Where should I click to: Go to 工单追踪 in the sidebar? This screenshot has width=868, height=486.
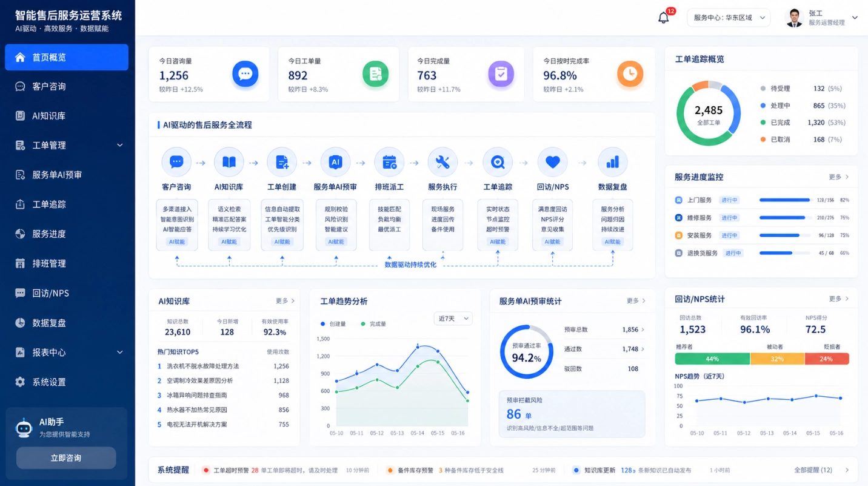(67, 204)
